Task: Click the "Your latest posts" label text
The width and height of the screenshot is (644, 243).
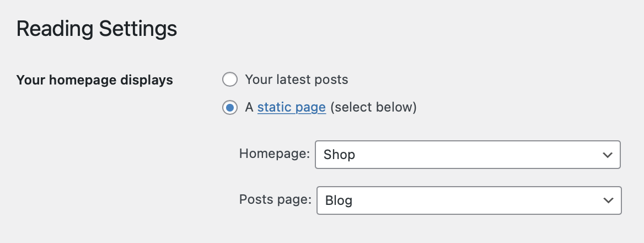Action: click(x=297, y=80)
